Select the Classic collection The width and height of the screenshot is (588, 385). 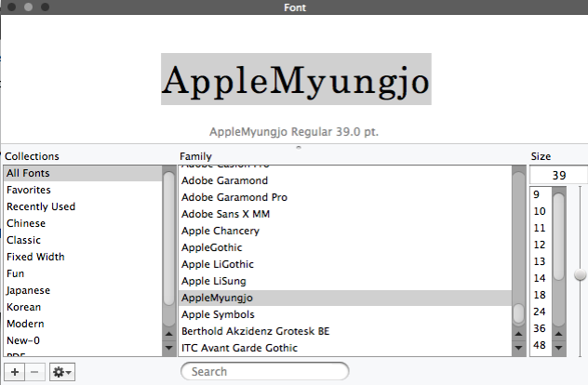(83, 240)
